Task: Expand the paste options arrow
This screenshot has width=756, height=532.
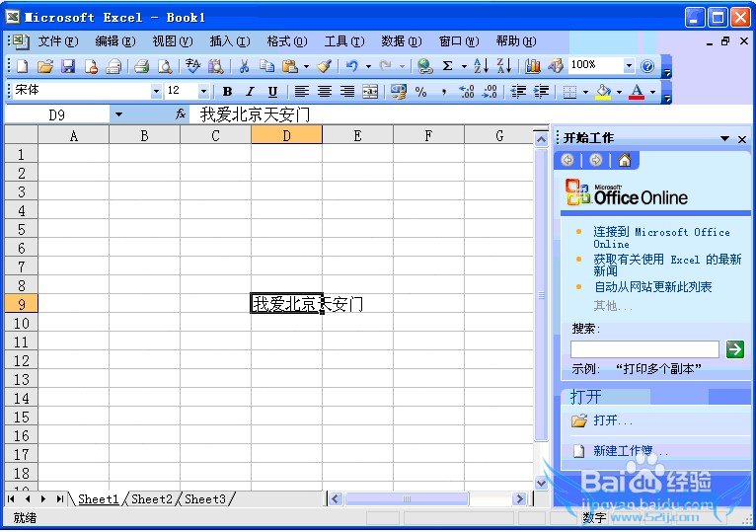Action: pos(306,66)
